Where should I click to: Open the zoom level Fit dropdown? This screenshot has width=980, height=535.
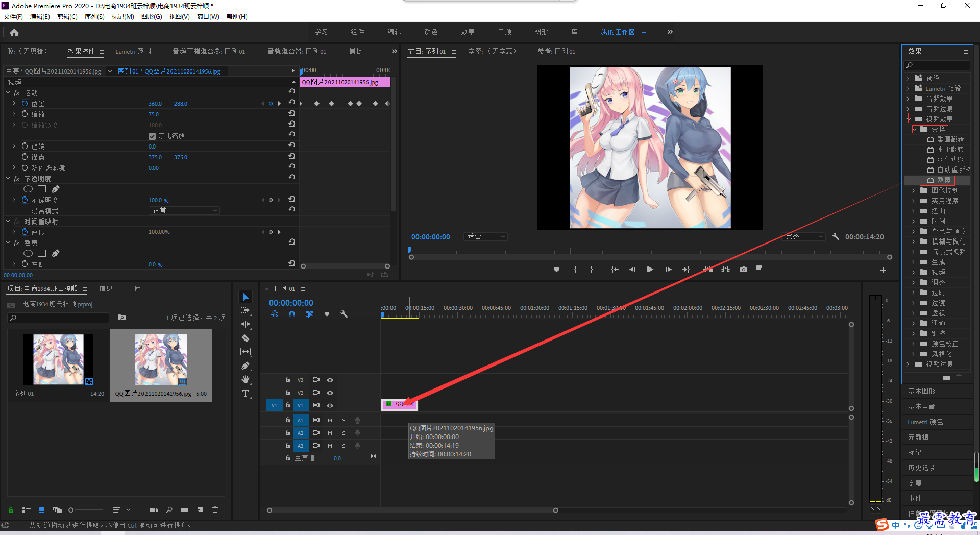pyautogui.click(x=485, y=236)
